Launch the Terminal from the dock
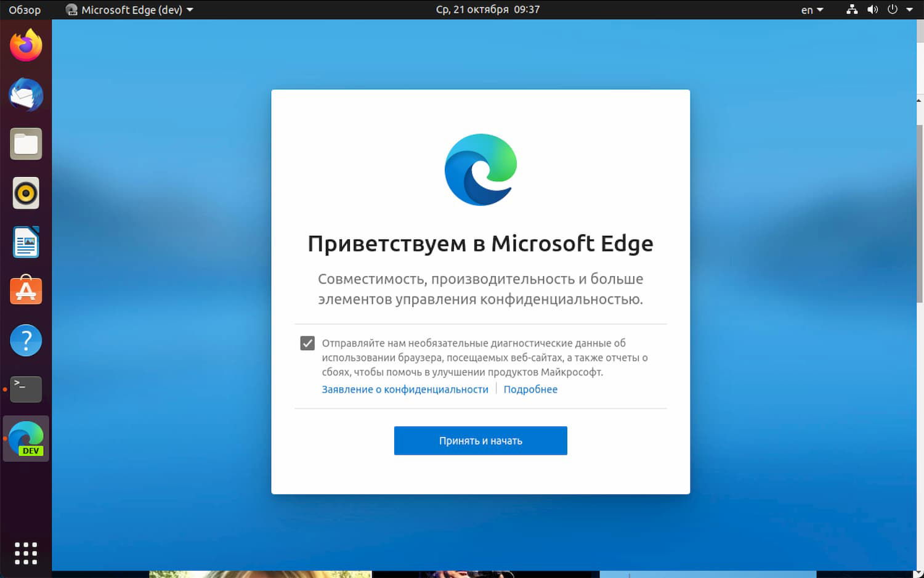 pos(26,389)
